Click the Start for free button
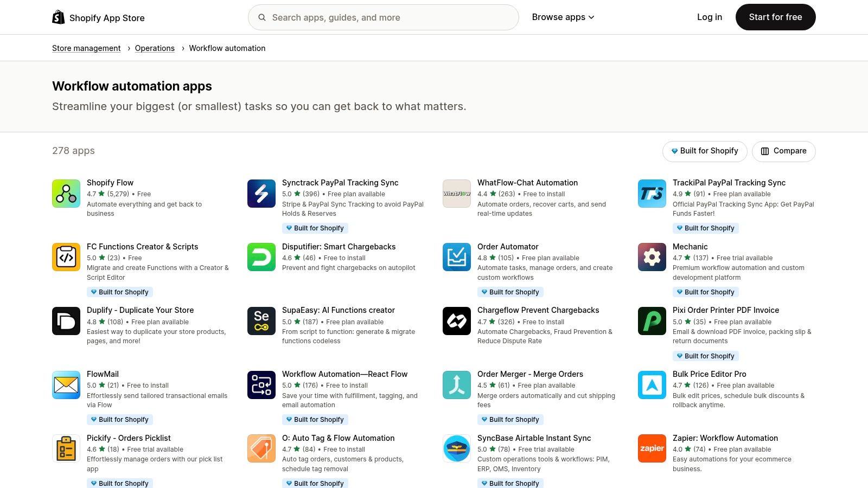The image size is (868, 488). pos(775,17)
